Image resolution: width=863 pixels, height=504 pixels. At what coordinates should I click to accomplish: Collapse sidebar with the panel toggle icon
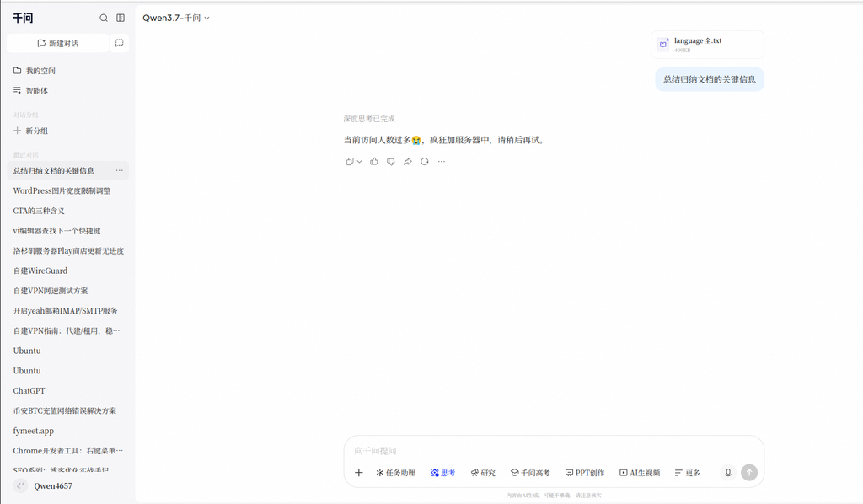pos(121,19)
